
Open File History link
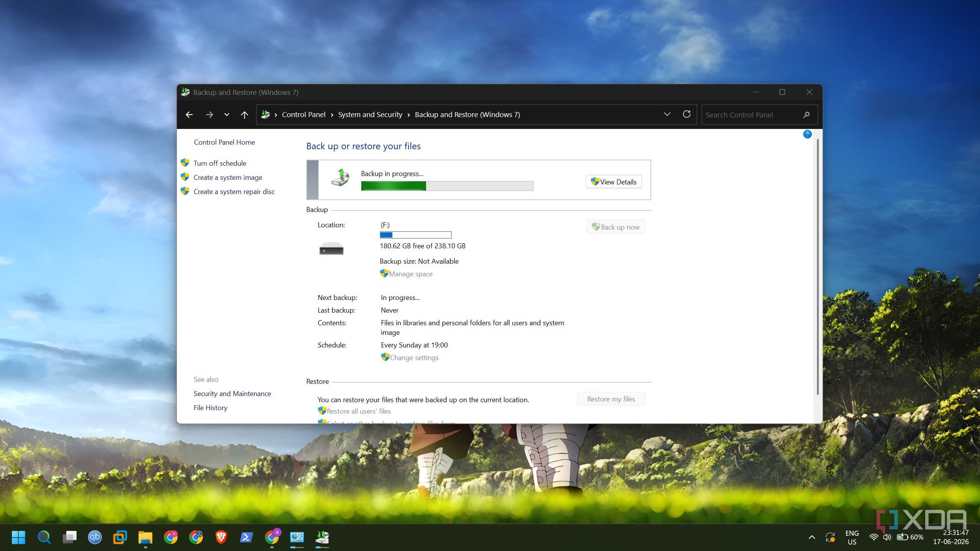tap(210, 408)
